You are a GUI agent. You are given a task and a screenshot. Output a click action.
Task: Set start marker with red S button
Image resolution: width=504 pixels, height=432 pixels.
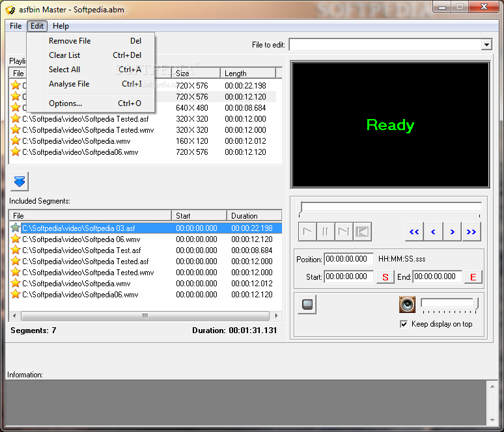(385, 277)
